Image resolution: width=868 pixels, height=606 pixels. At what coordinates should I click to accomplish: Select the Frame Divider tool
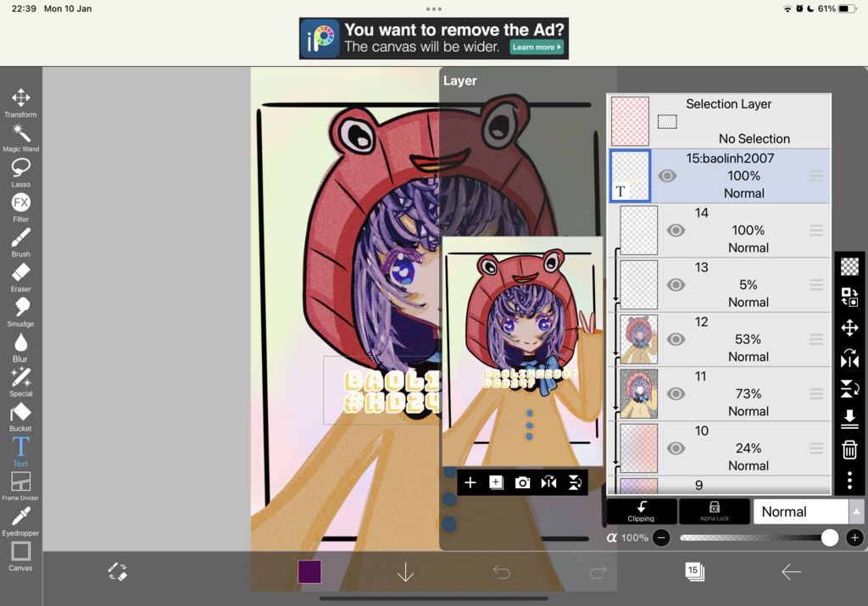point(20,486)
